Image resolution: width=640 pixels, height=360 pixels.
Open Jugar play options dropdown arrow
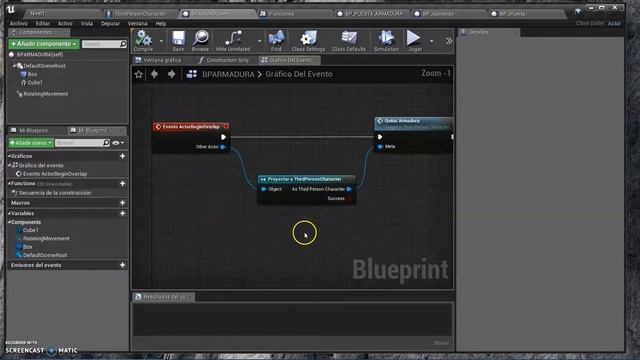431,41
